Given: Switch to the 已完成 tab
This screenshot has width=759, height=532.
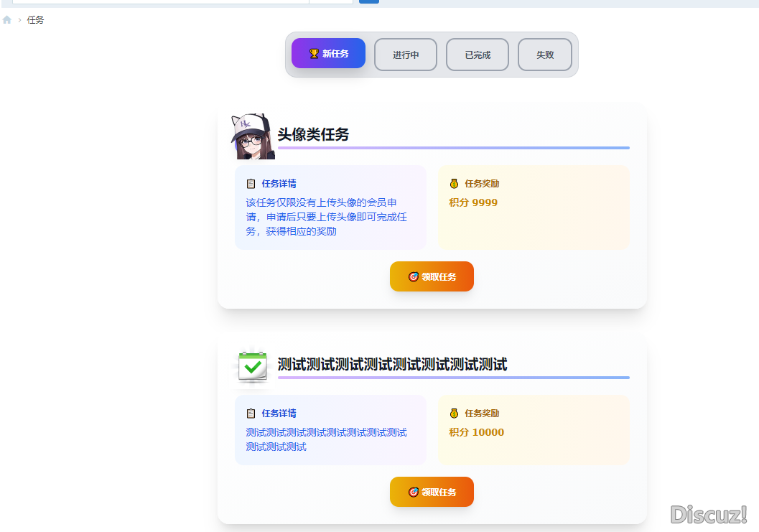Looking at the screenshot, I should coord(478,54).
